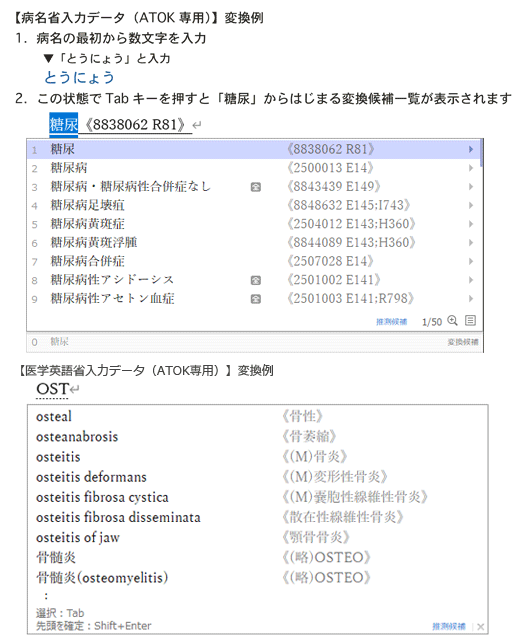Expand the arrow for 糖尿病足壊疽
This screenshot has width=519, height=639.
471,205
